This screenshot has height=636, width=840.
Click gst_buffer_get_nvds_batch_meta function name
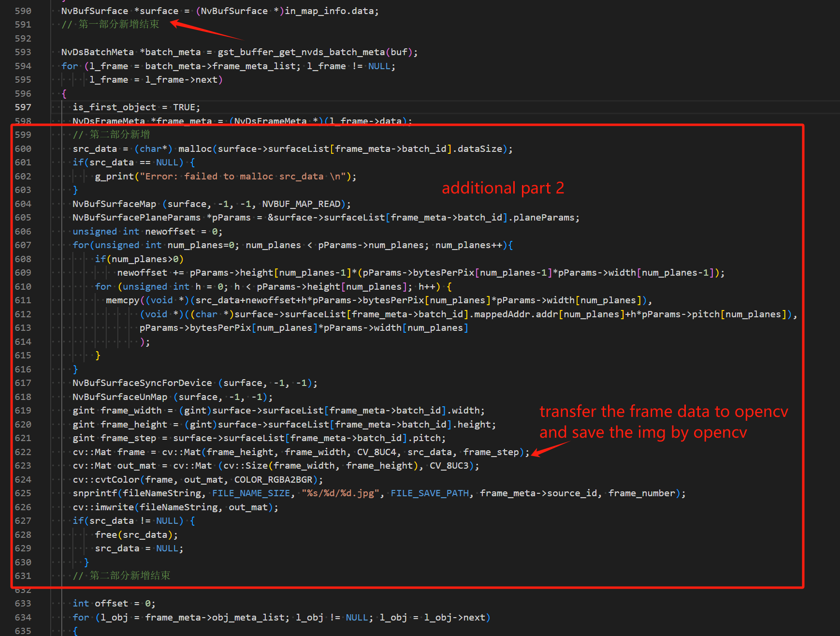(301, 52)
